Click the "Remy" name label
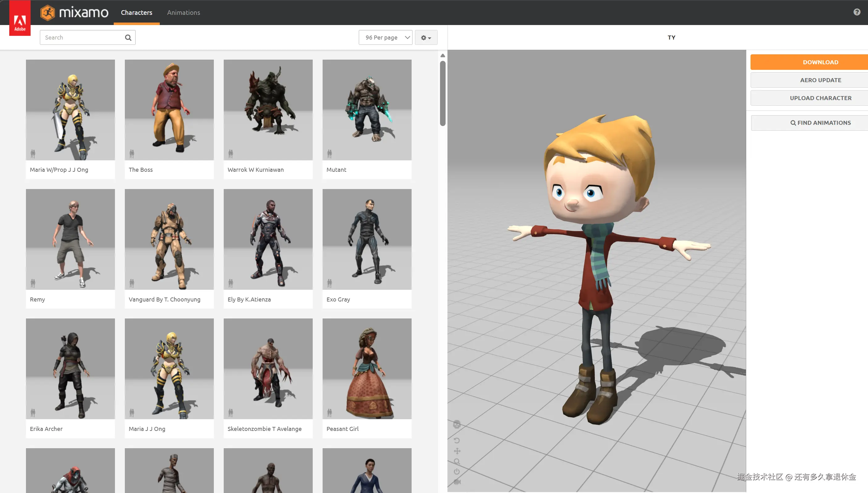Viewport: 868px width, 493px height. (37, 299)
